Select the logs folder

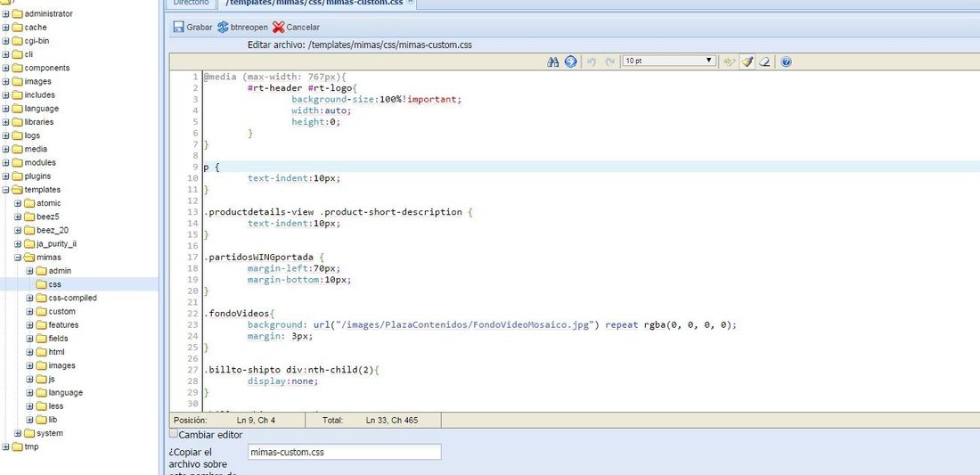pyautogui.click(x=32, y=135)
